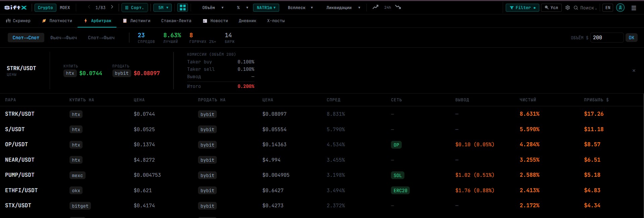
Task: Go to next page arrow after 1/83
Action: click(x=112, y=7)
